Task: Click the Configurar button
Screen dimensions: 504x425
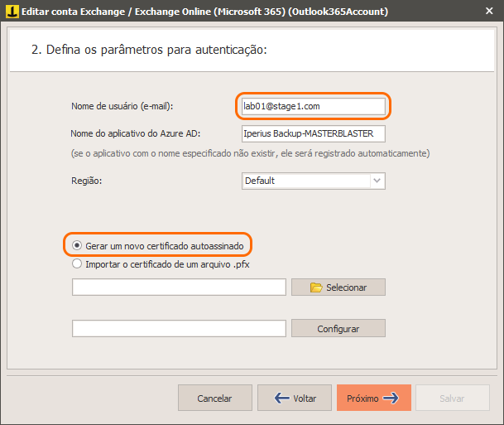Action: (x=338, y=328)
